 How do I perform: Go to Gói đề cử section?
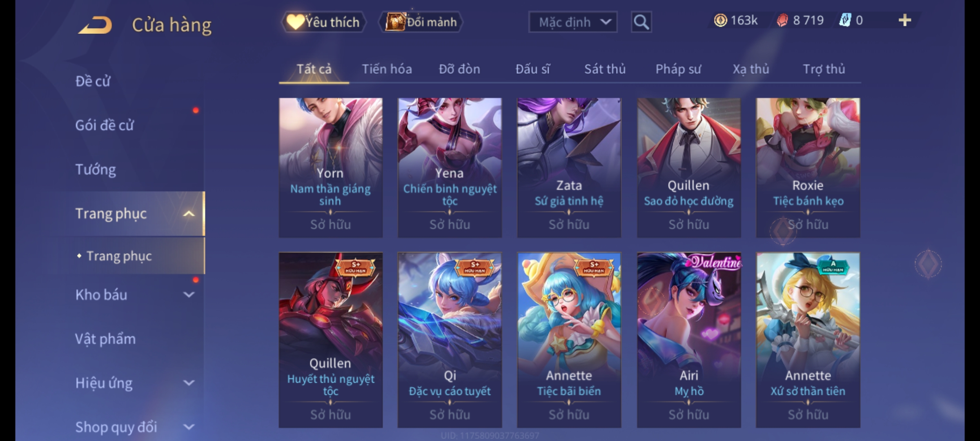pos(105,125)
